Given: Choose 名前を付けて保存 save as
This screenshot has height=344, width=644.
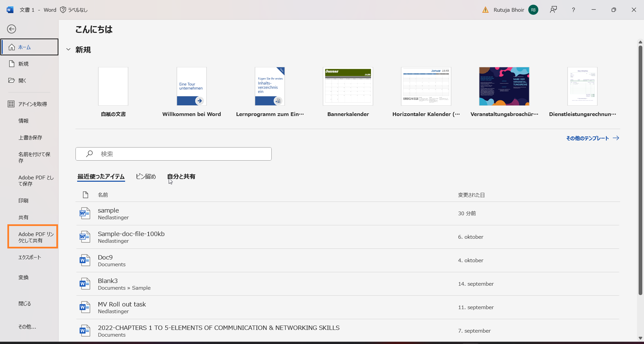Looking at the screenshot, I should coord(30,157).
